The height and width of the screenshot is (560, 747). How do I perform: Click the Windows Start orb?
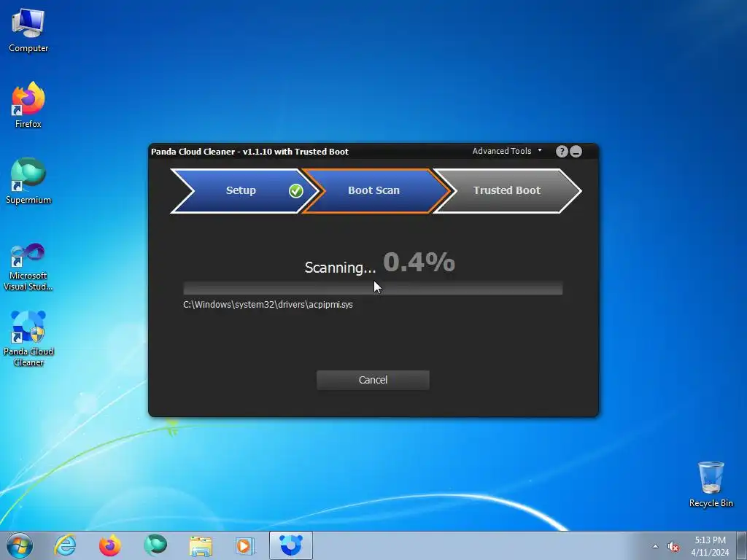point(20,545)
